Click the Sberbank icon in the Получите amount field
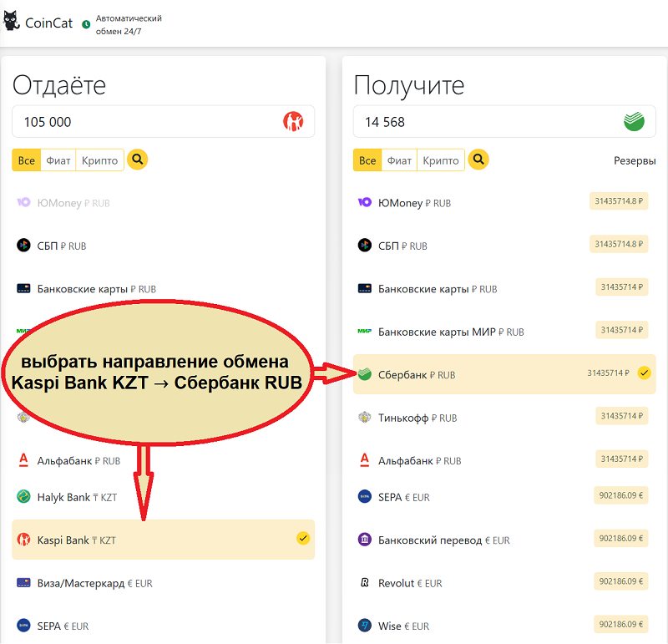 pos(634,121)
